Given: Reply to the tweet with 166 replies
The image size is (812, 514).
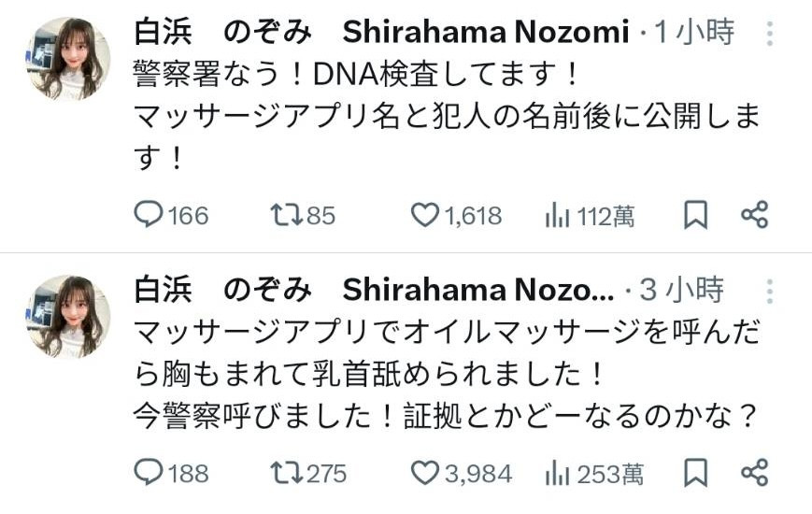Looking at the screenshot, I should 150,216.
